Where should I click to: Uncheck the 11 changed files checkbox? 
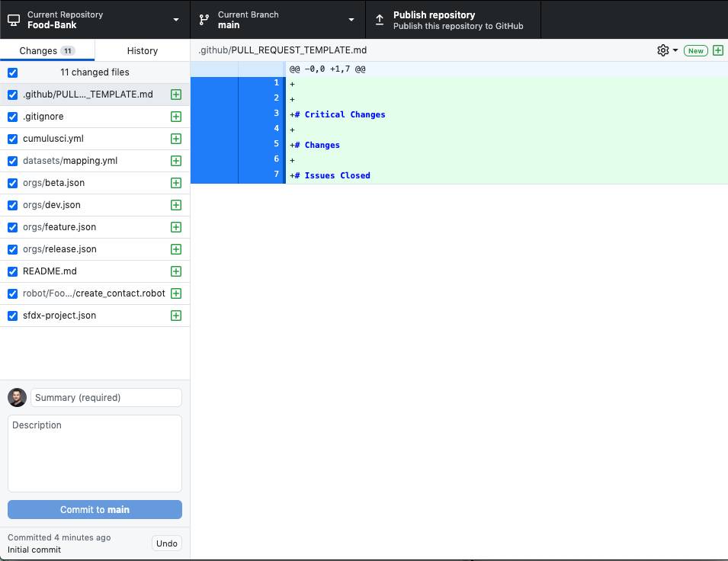coord(12,72)
